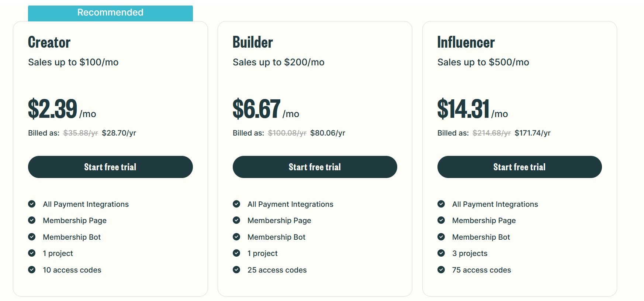The image size is (644, 301).
Task: Click the checkmark next to Creator's Membership Page
Action: pyautogui.click(x=32, y=220)
